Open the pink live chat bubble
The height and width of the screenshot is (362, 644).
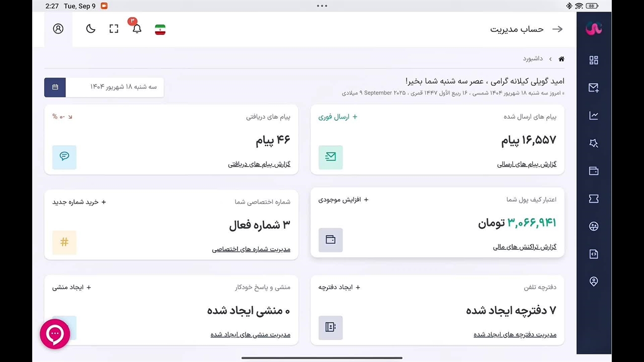pos(55,334)
